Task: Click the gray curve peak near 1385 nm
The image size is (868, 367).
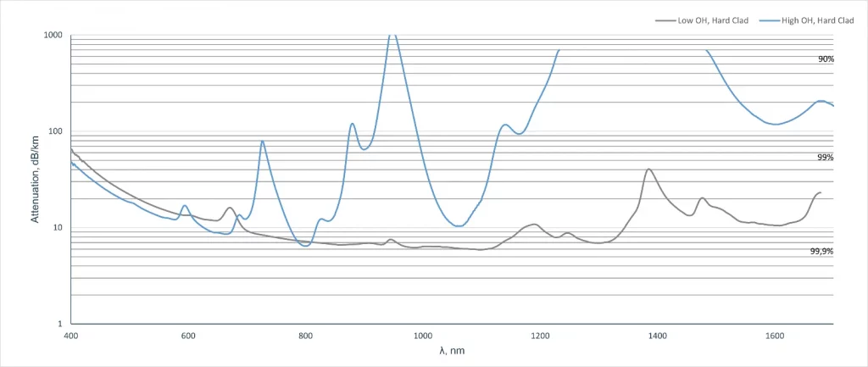Action: [x=648, y=170]
